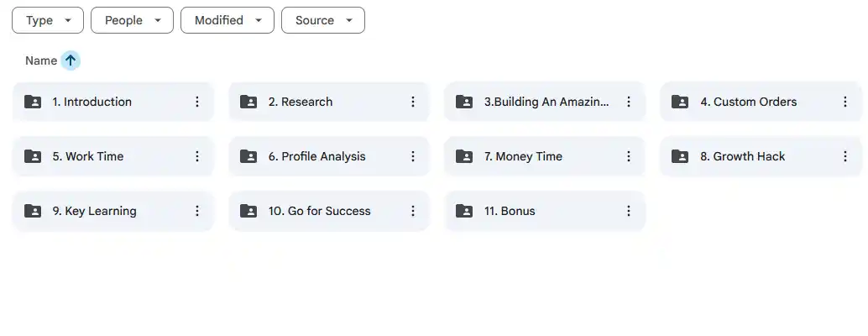Open more actions for 4. Custom Orders
The image size is (868, 336).
(845, 102)
